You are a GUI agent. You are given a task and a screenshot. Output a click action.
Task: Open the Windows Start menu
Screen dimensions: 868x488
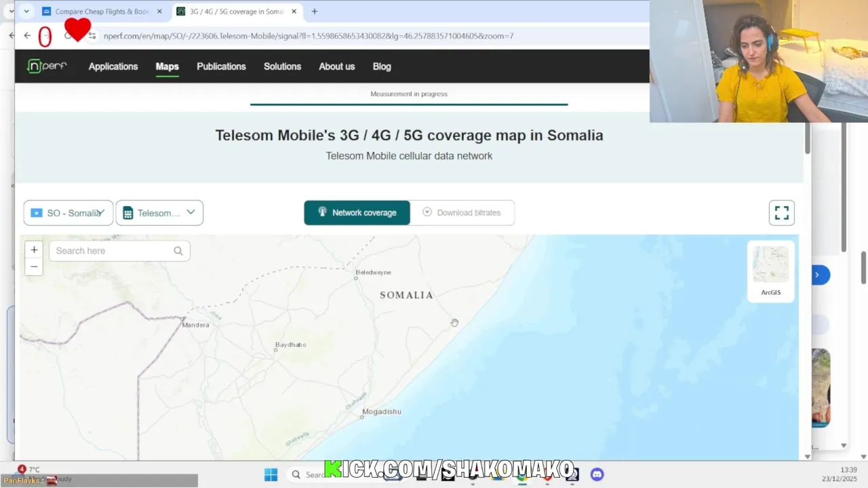pyautogui.click(x=271, y=474)
